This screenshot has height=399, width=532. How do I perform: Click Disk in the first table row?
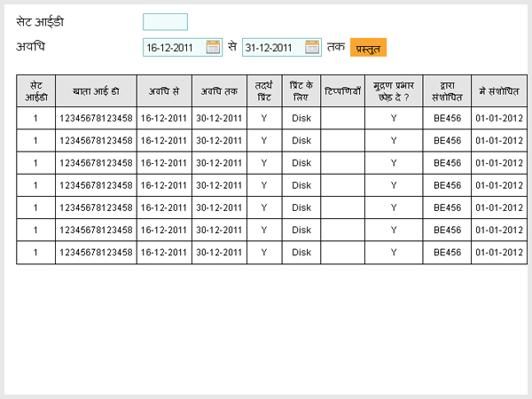pos(301,118)
